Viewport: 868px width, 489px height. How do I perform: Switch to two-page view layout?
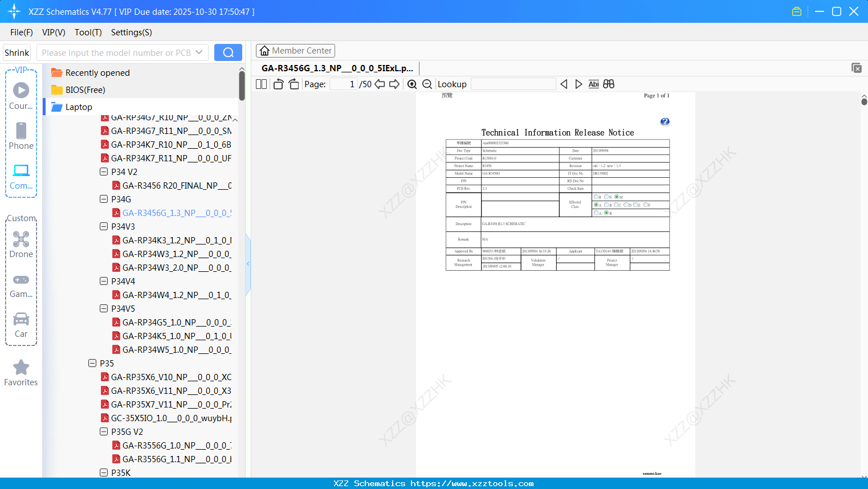pyautogui.click(x=262, y=84)
